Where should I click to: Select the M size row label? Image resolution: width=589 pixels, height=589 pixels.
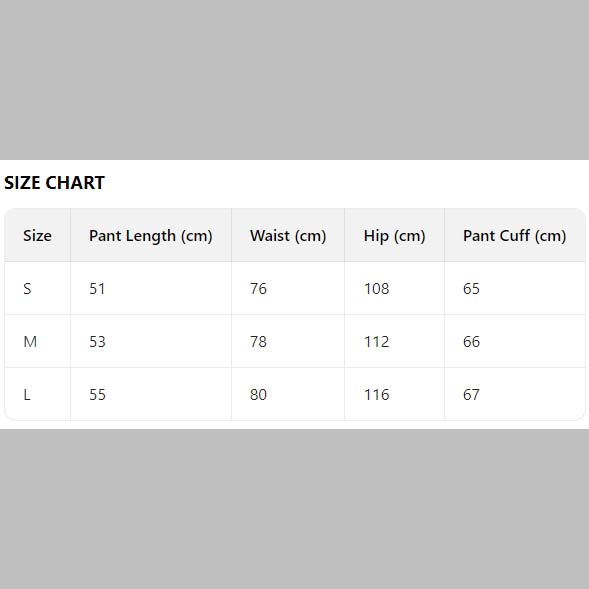(x=30, y=341)
